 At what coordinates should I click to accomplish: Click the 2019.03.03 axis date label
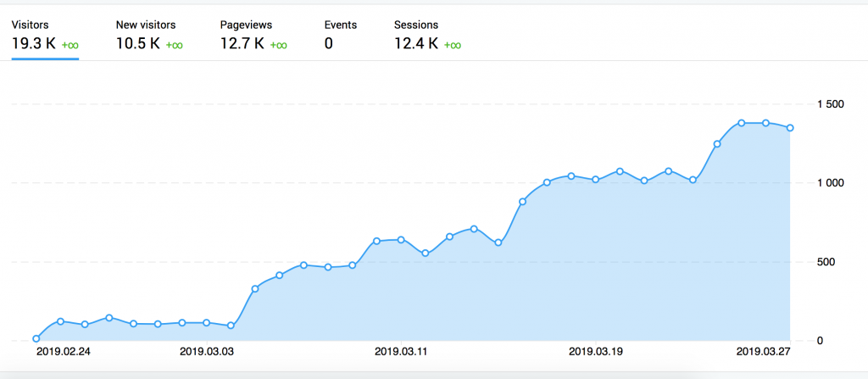(x=207, y=351)
